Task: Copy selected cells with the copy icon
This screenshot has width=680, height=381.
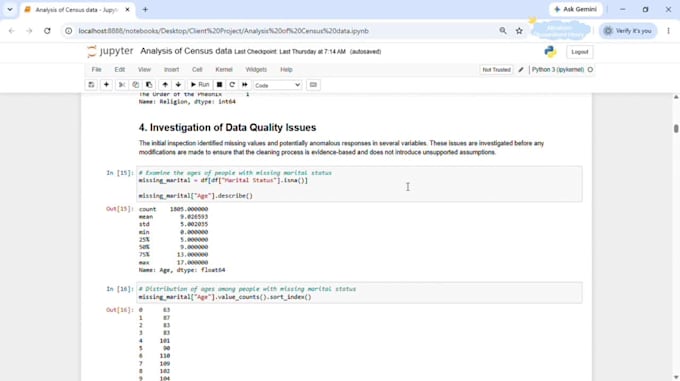Action: (x=135, y=85)
